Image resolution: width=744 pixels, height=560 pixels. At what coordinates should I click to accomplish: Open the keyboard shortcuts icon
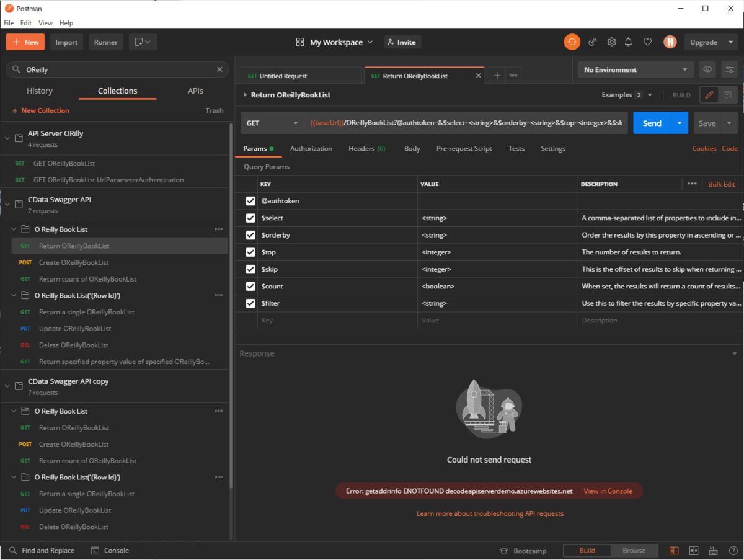(x=714, y=551)
